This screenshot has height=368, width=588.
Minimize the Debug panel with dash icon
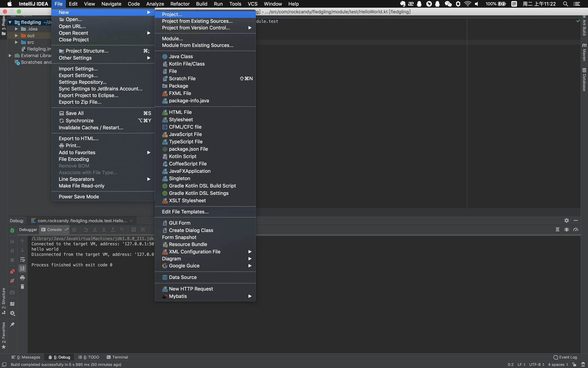[x=576, y=221]
